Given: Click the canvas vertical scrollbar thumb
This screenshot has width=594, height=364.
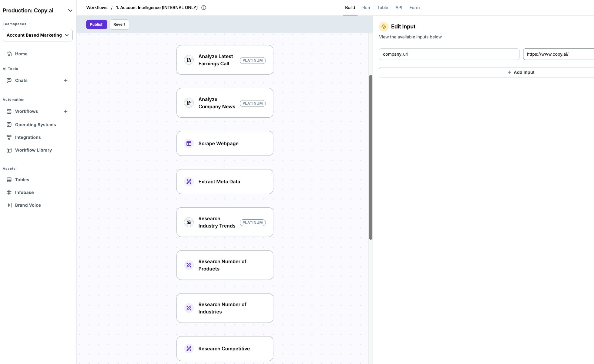Looking at the screenshot, I should [x=371, y=157].
